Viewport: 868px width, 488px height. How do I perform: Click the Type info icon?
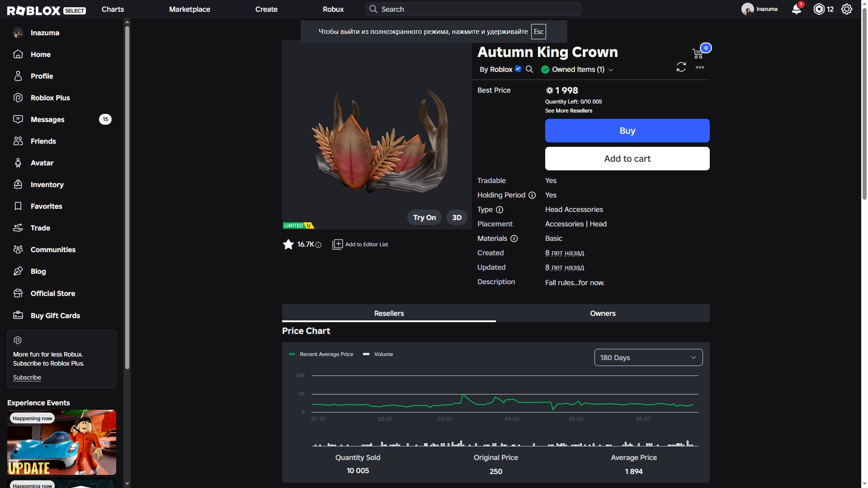click(500, 210)
